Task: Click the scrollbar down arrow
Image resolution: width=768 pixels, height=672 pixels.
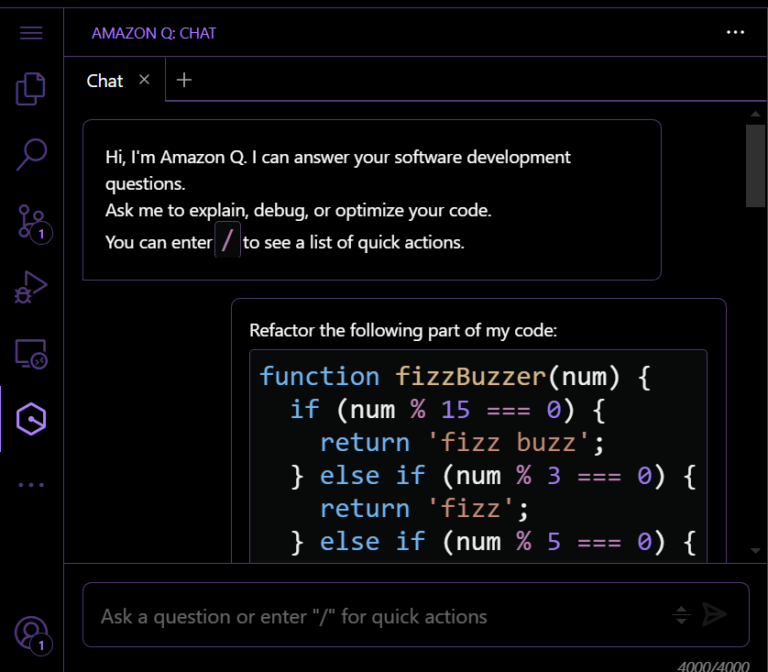Action: pyautogui.click(x=755, y=551)
